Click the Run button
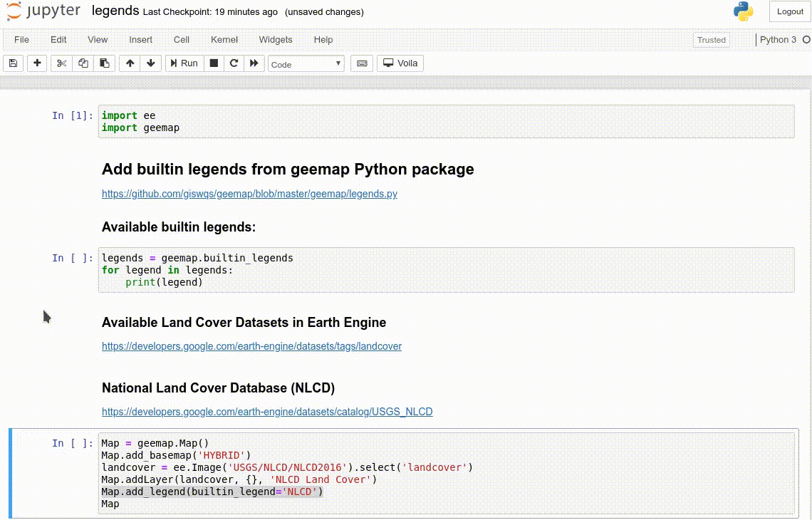The height and width of the screenshot is (520, 812). click(x=183, y=63)
